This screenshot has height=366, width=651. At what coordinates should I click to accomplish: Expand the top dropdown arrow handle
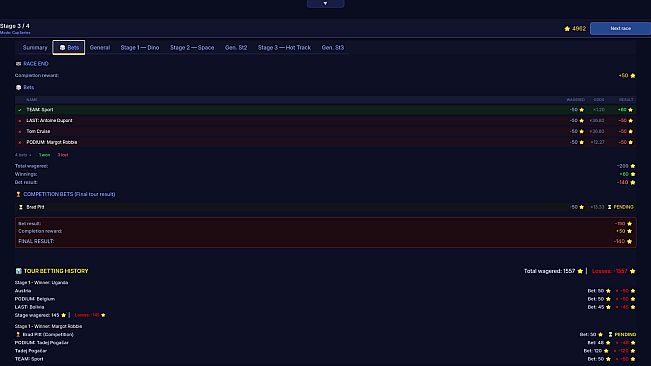click(x=325, y=3)
